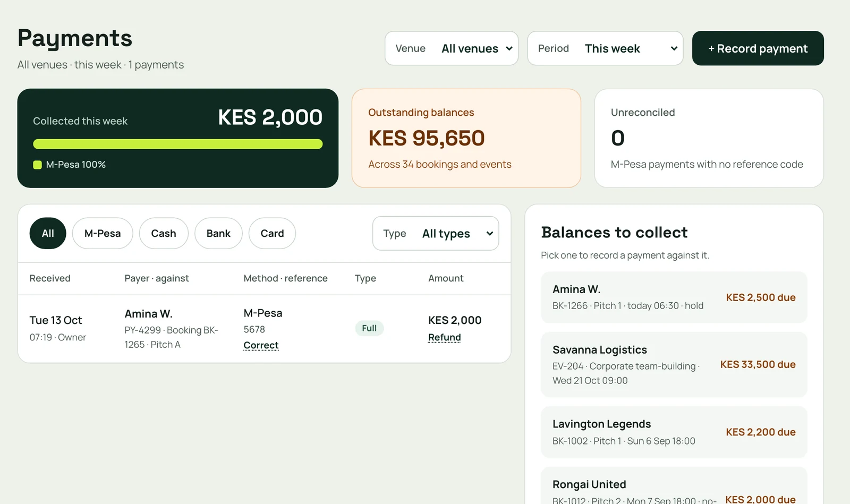Pick the Lavington Legends balance to collect
850x504 pixels.
pyautogui.click(x=674, y=432)
